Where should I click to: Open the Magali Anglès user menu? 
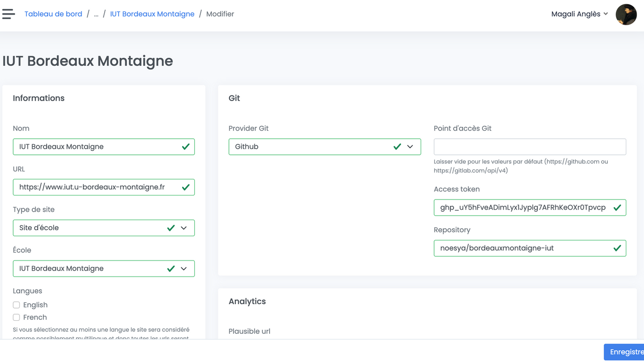coord(579,14)
